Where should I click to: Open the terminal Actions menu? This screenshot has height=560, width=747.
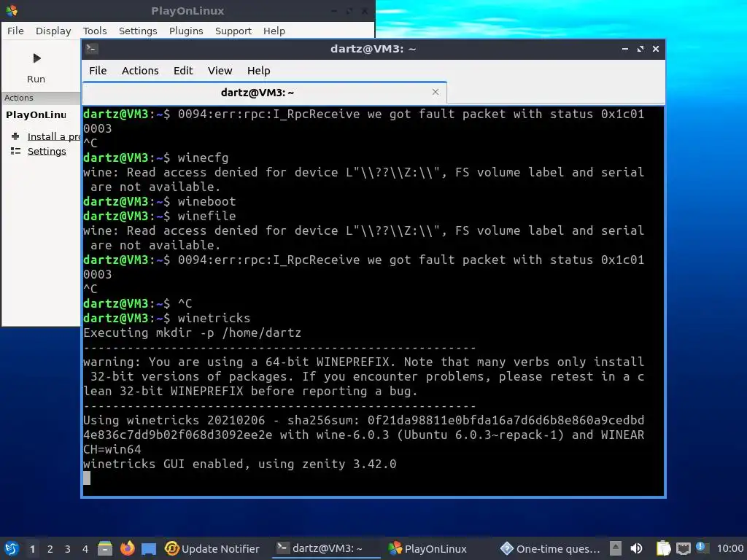click(140, 71)
